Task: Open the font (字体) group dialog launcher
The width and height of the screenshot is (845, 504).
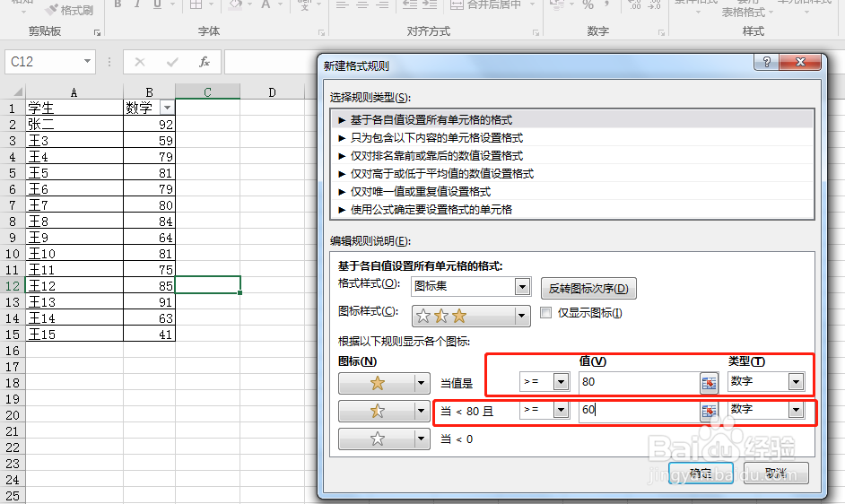Action: pyautogui.click(x=322, y=33)
